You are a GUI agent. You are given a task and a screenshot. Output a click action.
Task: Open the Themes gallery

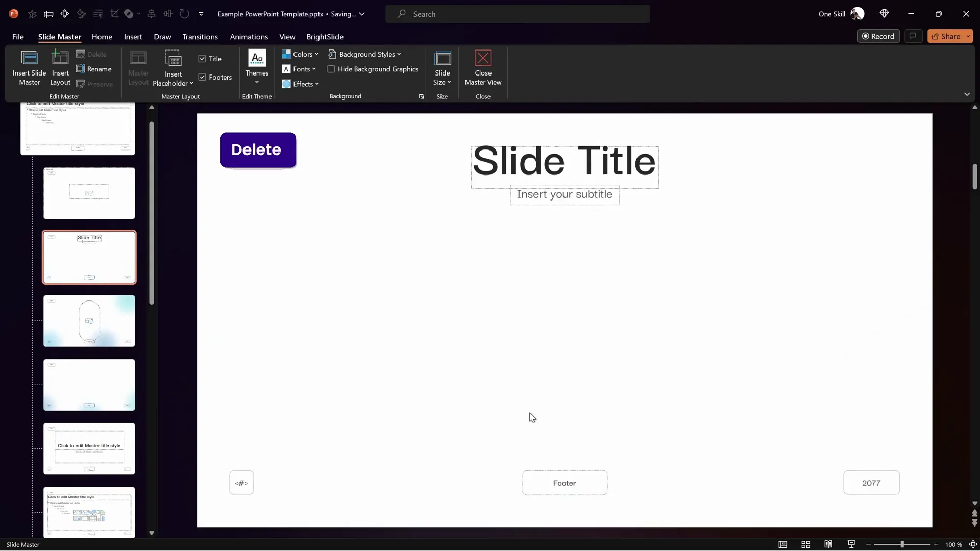tap(257, 67)
